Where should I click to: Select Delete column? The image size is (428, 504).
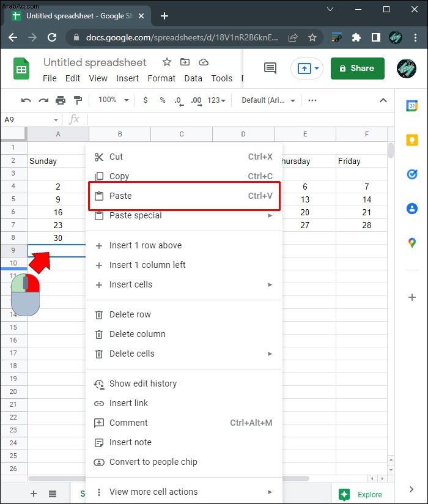coord(184,334)
